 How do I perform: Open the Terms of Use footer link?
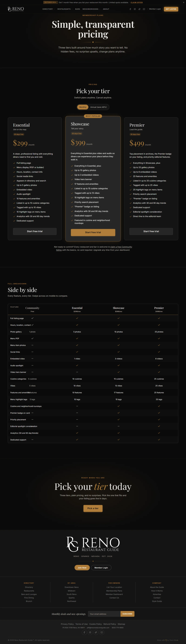point(81,624)
